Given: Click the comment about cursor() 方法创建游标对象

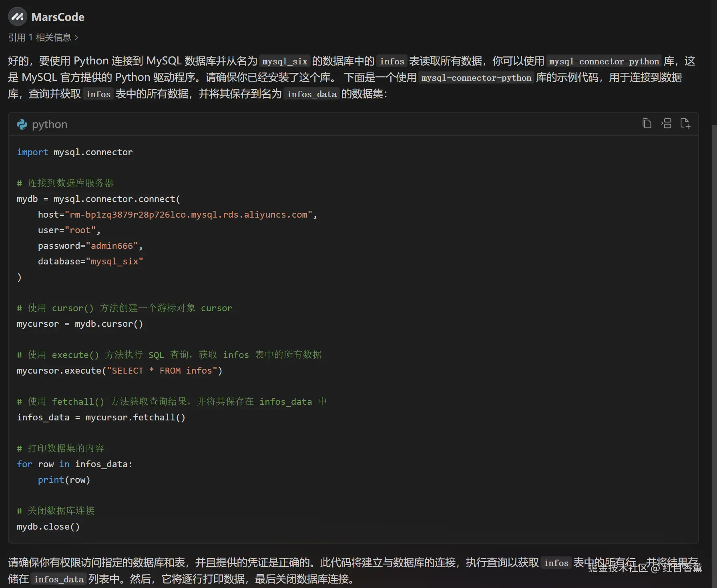Looking at the screenshot, I should pos(125,308).
